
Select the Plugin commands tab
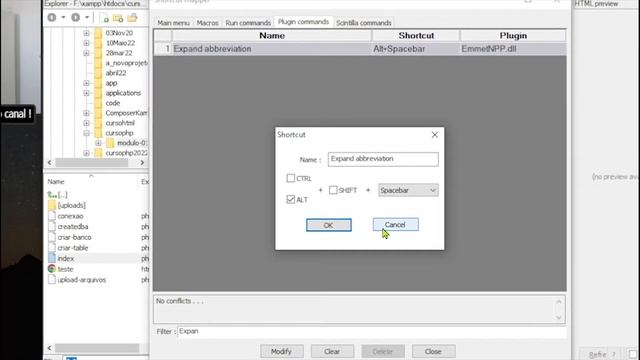[303, 22]
